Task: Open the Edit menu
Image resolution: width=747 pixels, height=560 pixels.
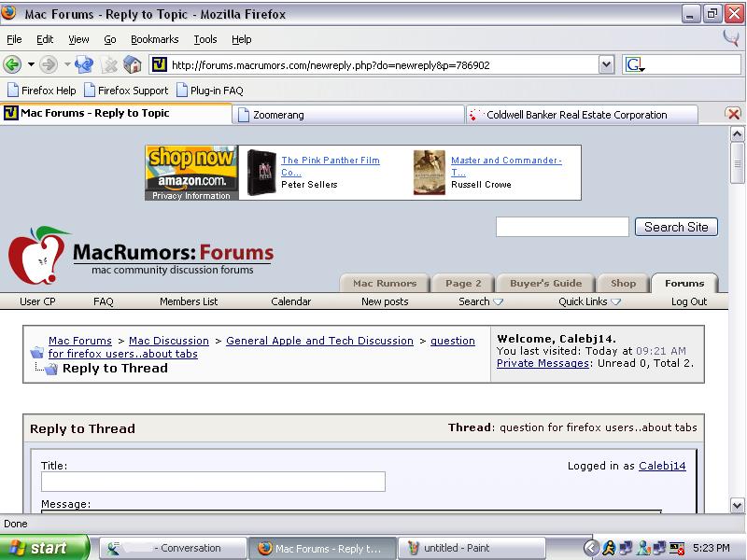Action: 45,39
